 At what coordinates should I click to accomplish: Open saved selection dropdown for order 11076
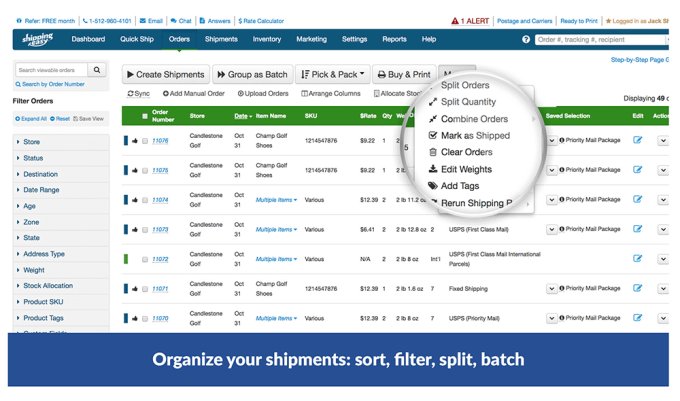point(551,140)
